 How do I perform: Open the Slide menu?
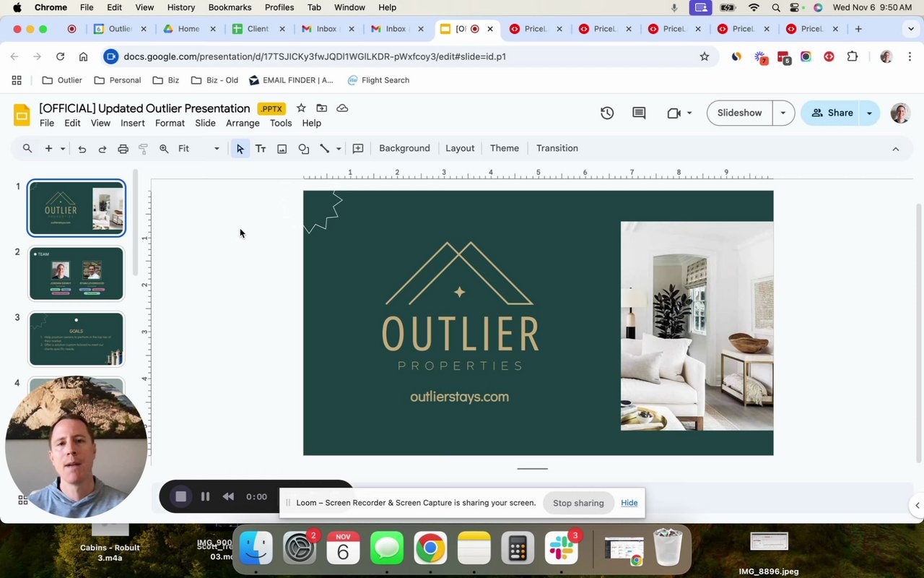pyautogui.click(x=205, y=123)
